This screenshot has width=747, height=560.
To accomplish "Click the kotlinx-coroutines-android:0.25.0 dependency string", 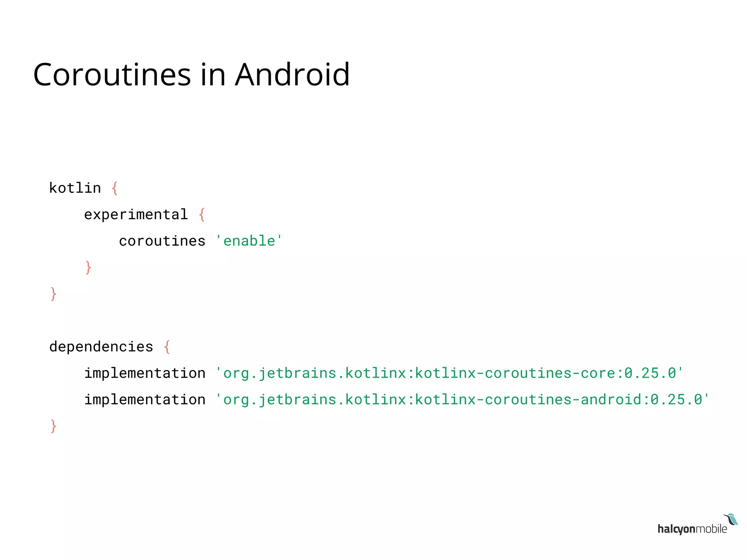I will tap(462, 400).
